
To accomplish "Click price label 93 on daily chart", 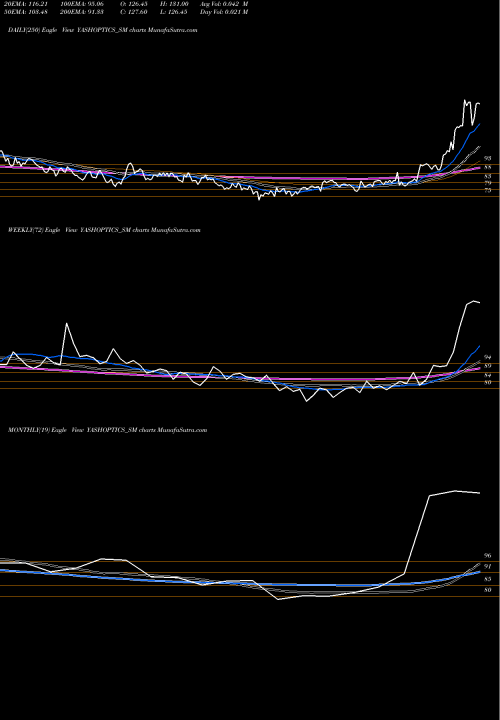I will pyautogui.click(x=488, y=158).
